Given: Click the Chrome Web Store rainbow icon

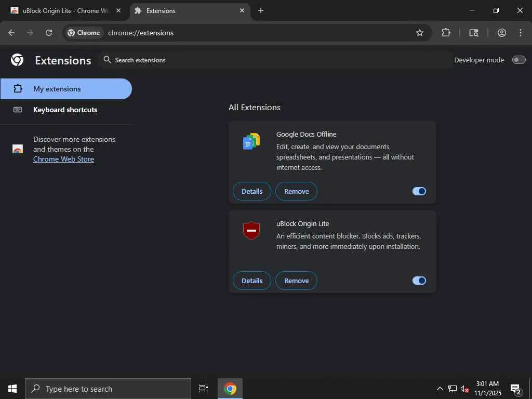Looking at the screenshot, I should (x=18, y=149).
